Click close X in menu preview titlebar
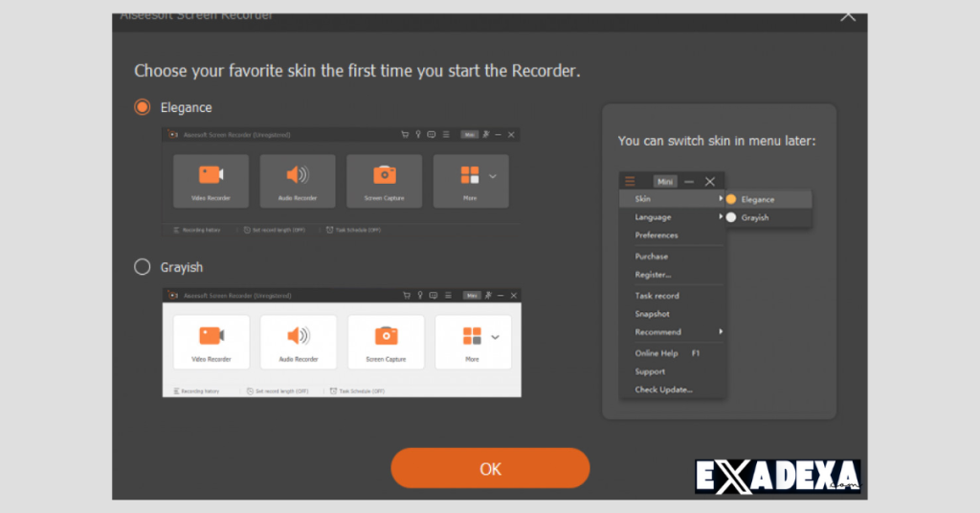The width and height of the screenshot is (980, 513). pyautogui.click(x=710, y=181)
